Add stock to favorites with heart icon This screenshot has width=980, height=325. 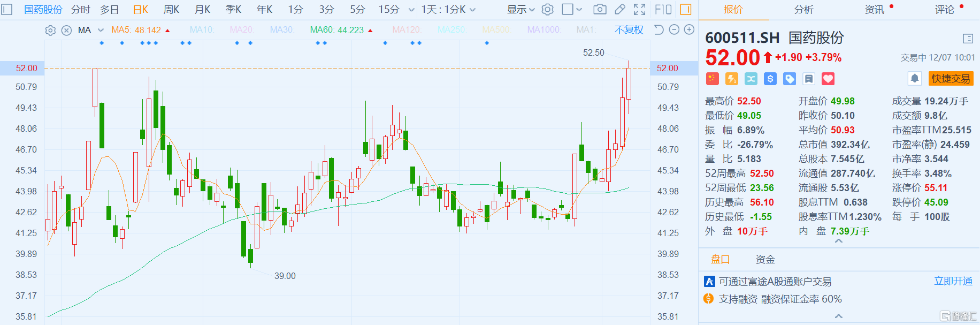click(x=828, y=79)
